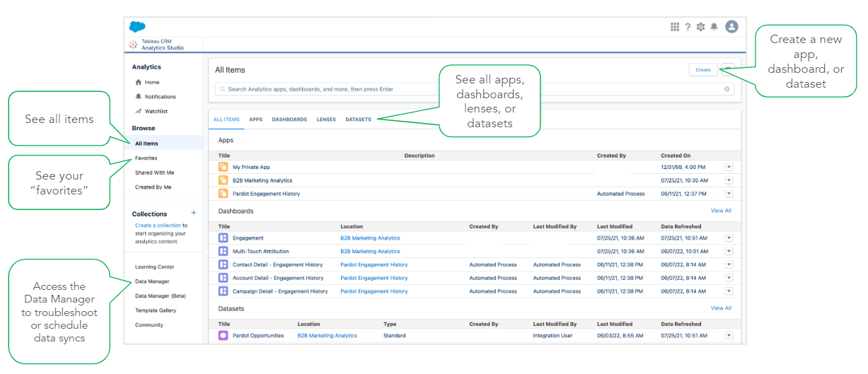Click the Created On column header in Apps
The width and height of the screenshot is (868, 374).
[676, 156]
